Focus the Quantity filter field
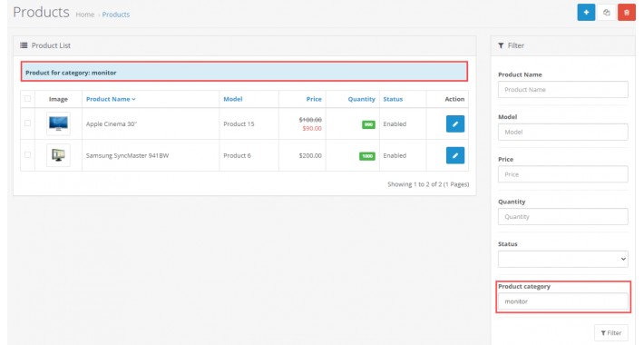This screenshot has height=345, width=644. [x=562, y=217]
